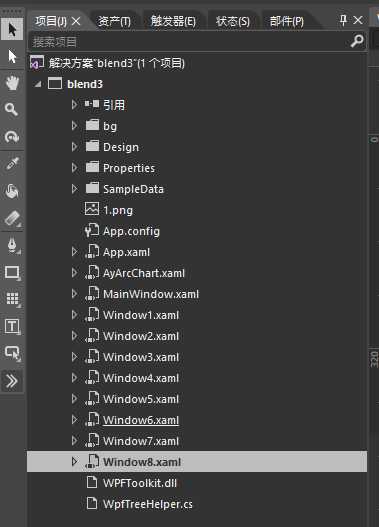Click the WpfTreeHelper.cs file icon
Viewport: 379px width, 527px height.
point(92,503)
